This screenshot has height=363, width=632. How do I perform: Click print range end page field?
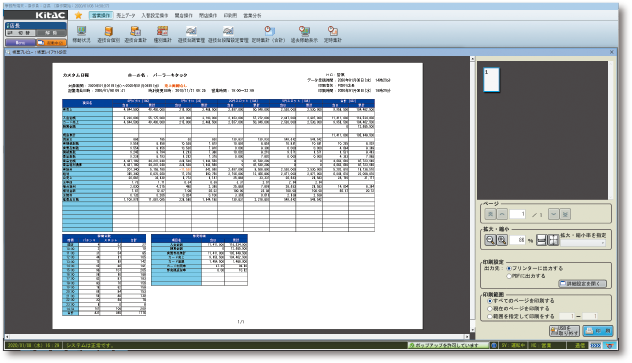coord(590,317)
